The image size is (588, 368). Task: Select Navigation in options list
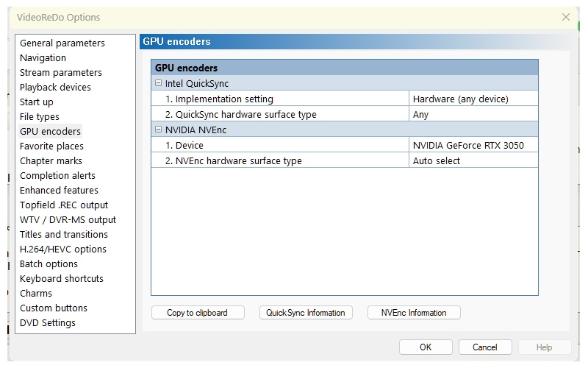coord(43,58)
